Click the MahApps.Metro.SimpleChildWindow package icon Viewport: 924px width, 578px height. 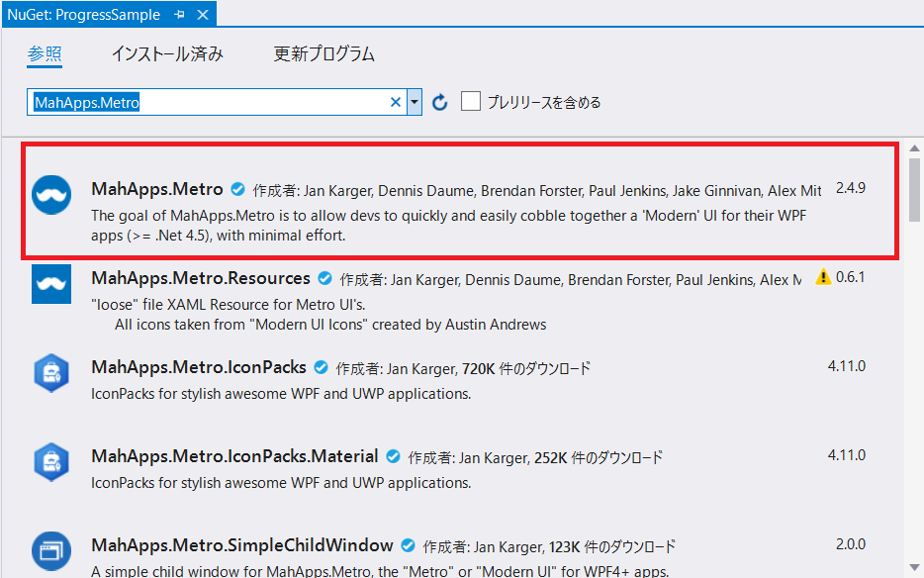click(x=51, y=551)
